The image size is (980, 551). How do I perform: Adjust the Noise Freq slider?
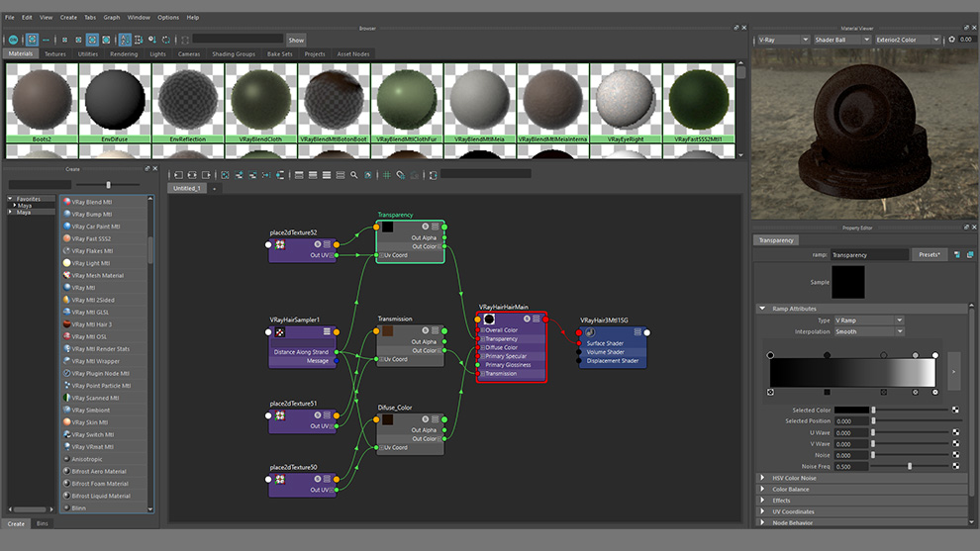pos(910,466)
